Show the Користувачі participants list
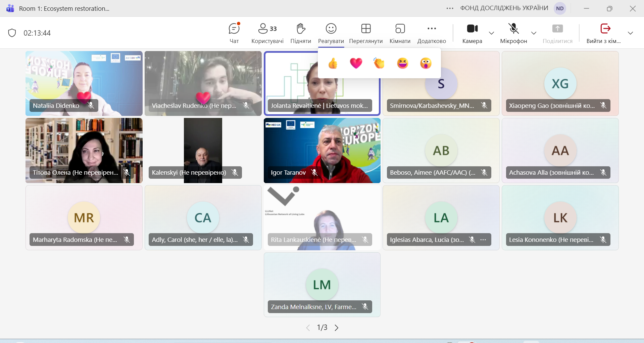 point(267,33)
